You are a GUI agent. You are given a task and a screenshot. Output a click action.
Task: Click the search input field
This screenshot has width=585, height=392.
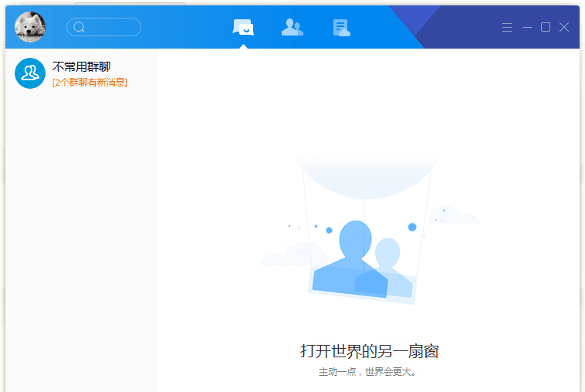tap(103, 27)
